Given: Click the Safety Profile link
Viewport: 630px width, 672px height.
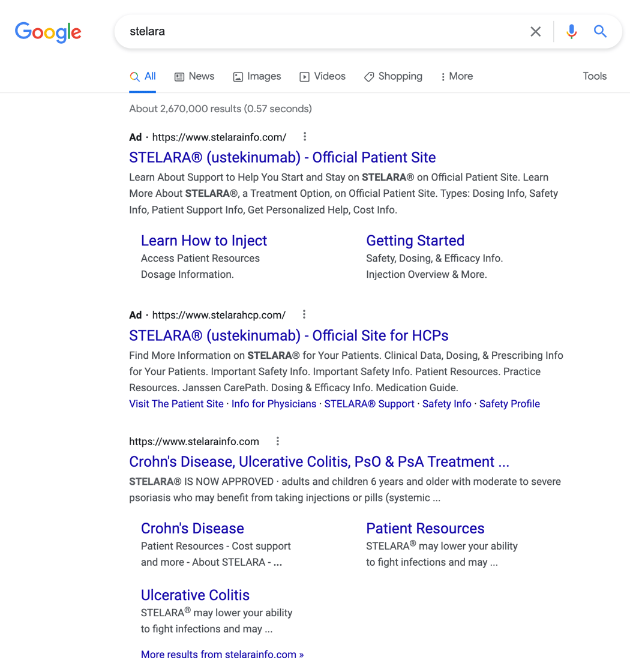Looking at the screenshot, I should click(509, 404).
